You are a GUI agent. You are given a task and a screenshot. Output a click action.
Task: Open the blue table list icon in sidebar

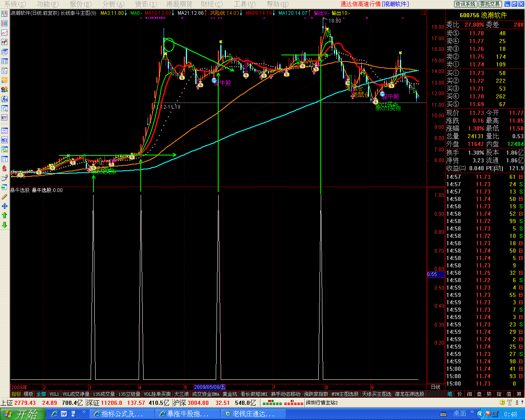[x=5, y=61]
